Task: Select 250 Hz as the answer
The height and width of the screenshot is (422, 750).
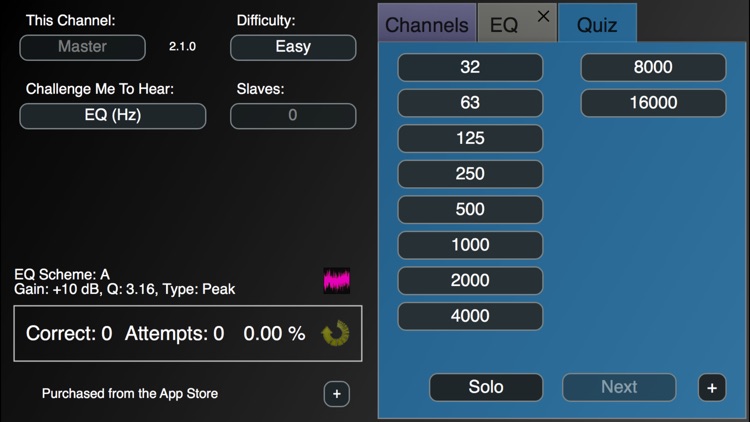Action: [x=470, y=174]
